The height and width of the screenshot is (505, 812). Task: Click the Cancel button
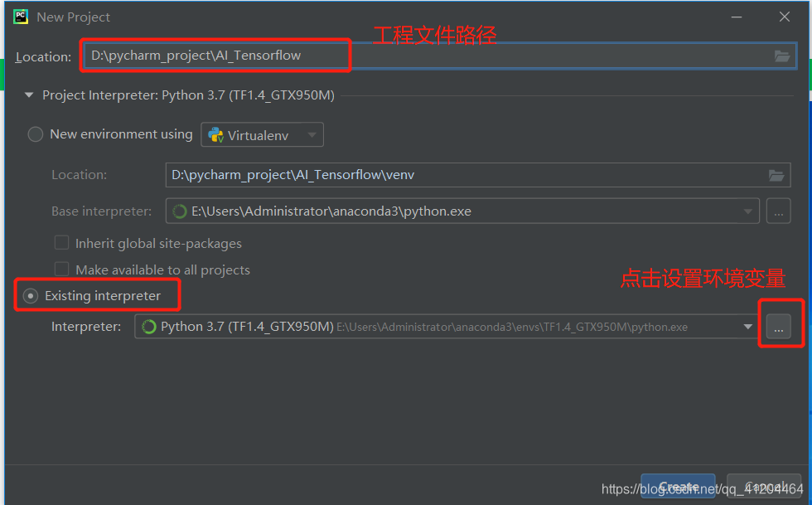tap(766, 486)
